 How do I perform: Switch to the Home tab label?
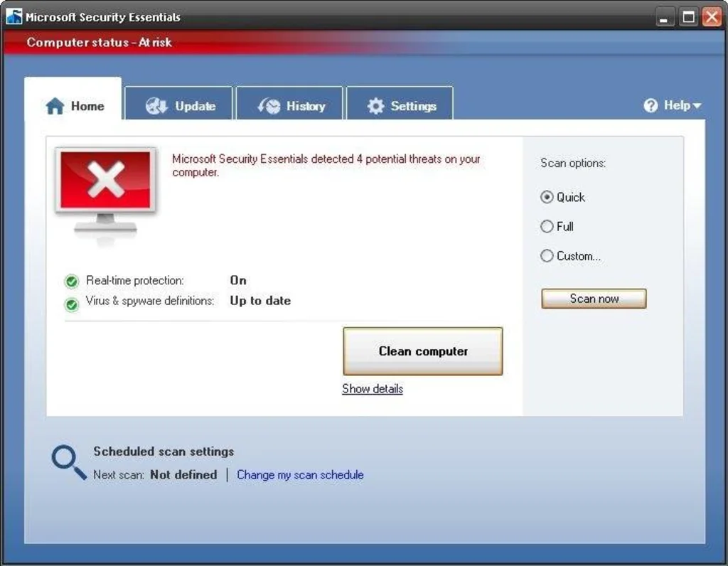click(x=87, y=106)
